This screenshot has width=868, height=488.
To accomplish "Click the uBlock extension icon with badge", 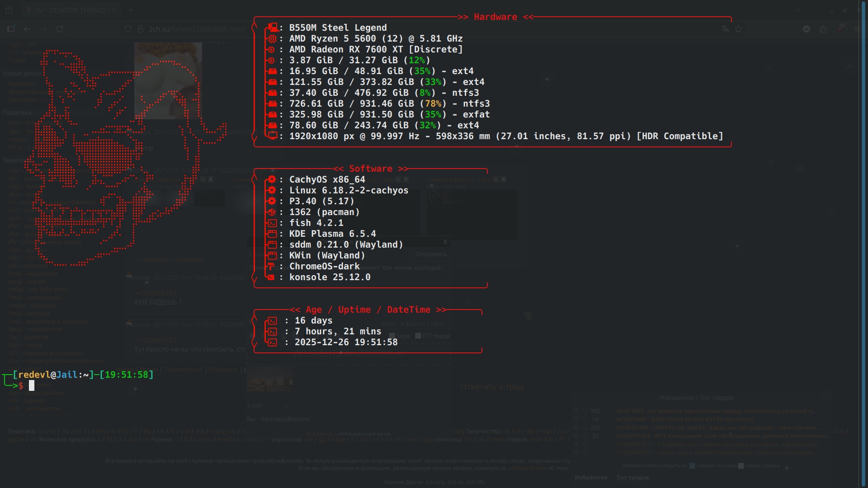I will [x=840, y=28].
